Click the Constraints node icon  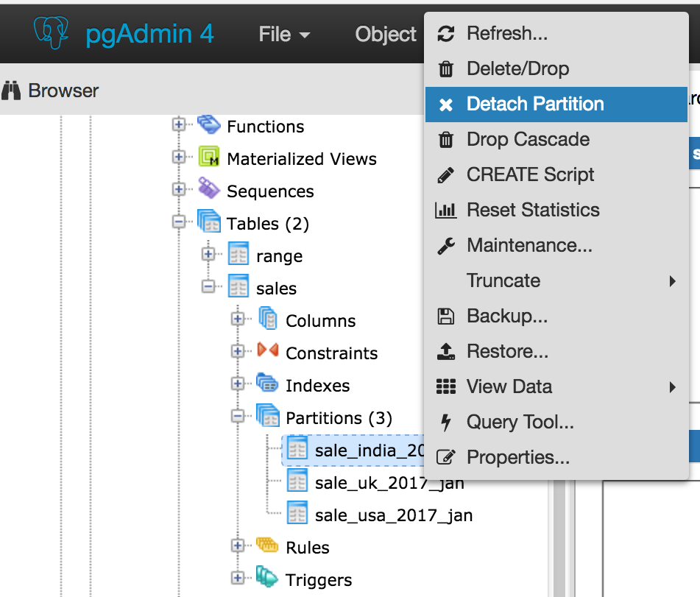coord(268,352)
